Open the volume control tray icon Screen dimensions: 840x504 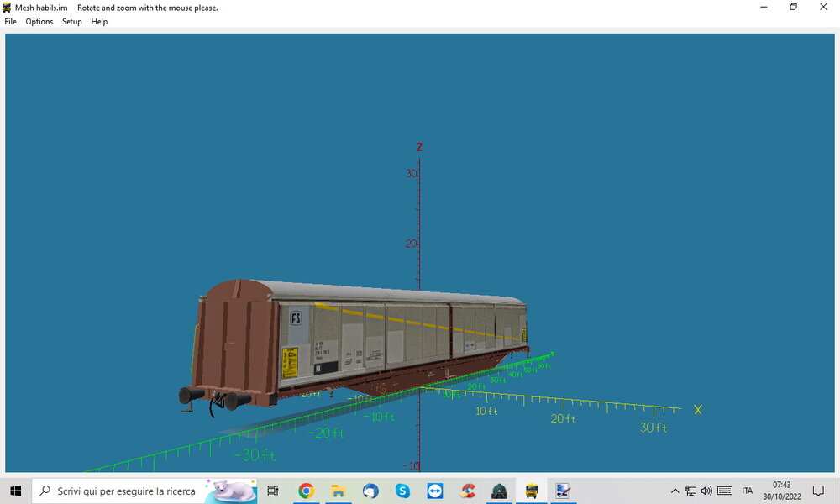706,491
